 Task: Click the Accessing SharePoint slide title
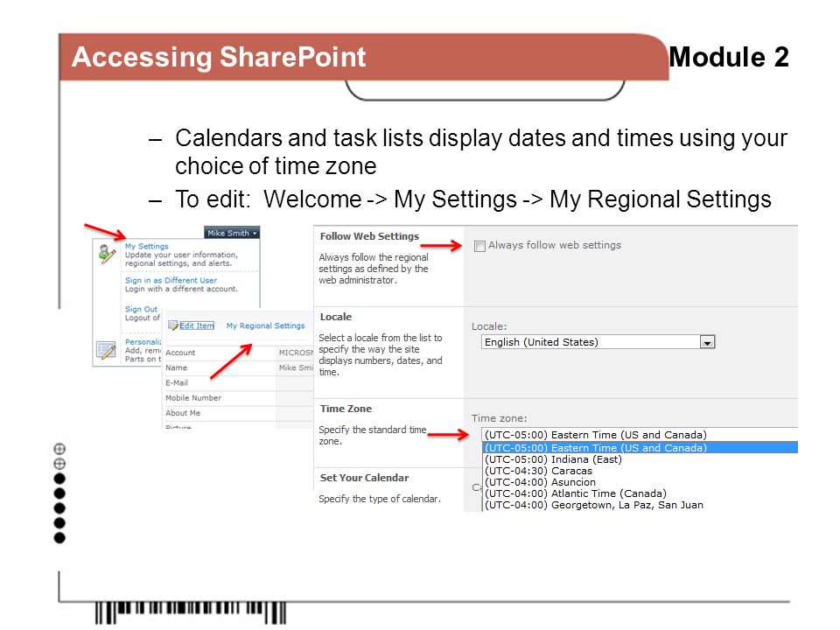tap(219, 57)
